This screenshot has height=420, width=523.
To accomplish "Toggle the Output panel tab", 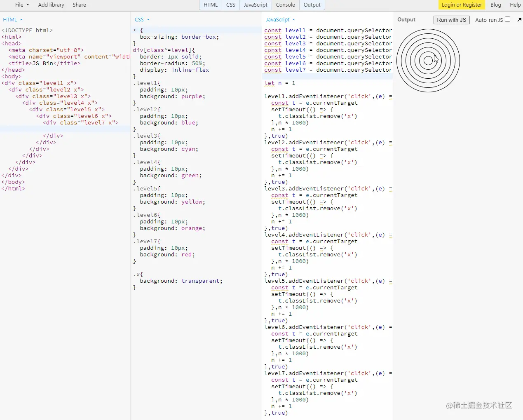I will [x=312, y=5].
